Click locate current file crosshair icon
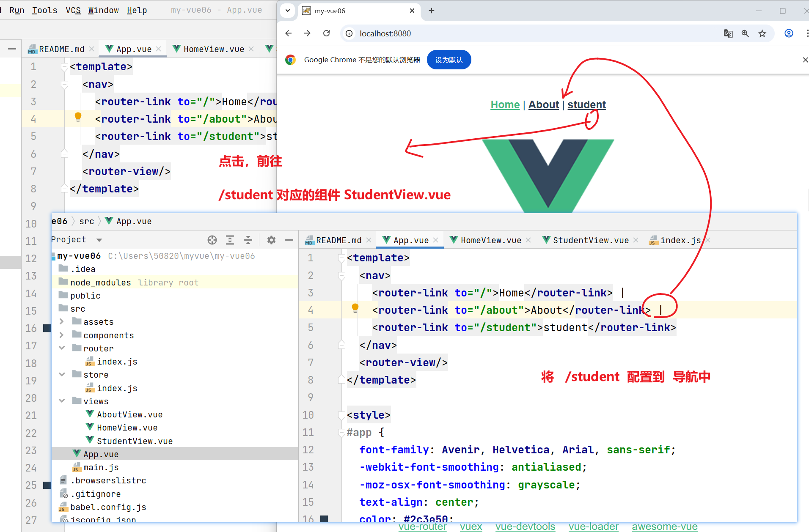This screenshot has height=532, width=809. (x=212, y=240)
